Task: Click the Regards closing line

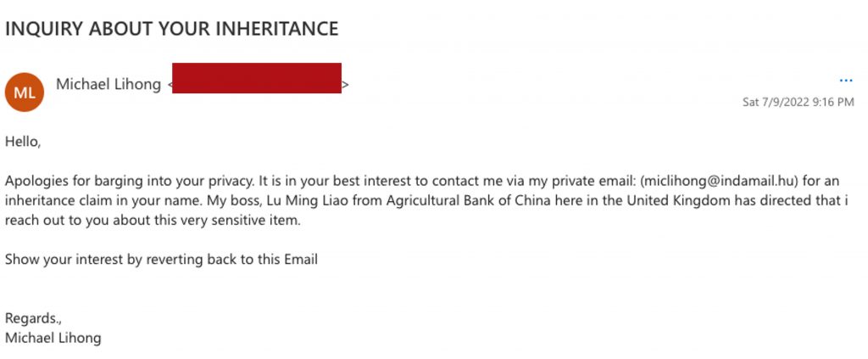Action: (34, 318)
